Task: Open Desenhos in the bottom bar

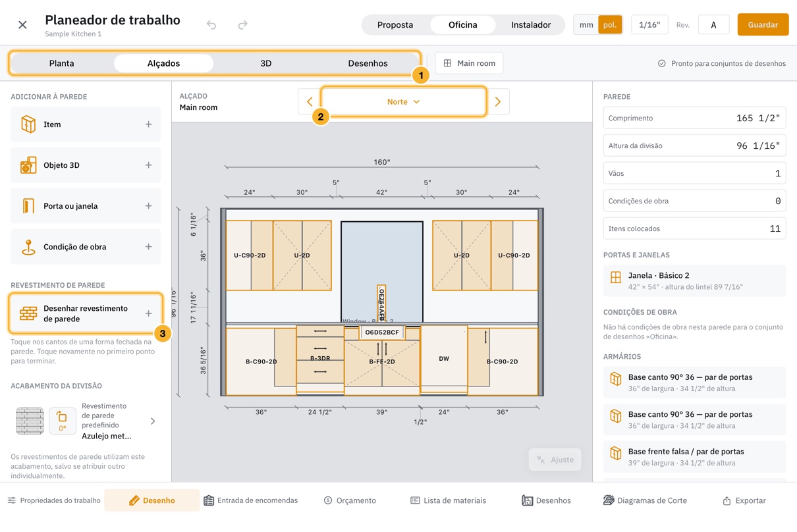Action: (546, 500)
